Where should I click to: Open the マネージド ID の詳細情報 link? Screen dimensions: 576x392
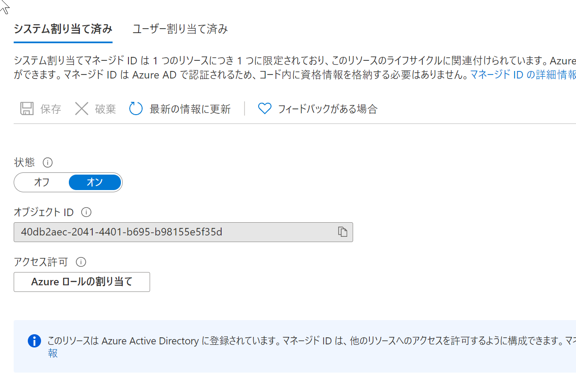523,75
